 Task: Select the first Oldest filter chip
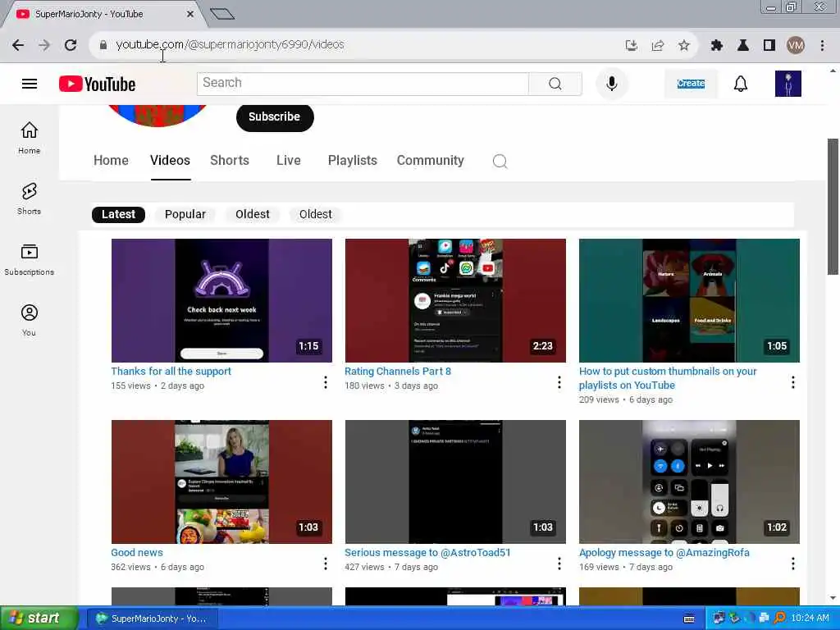[253, 214]
